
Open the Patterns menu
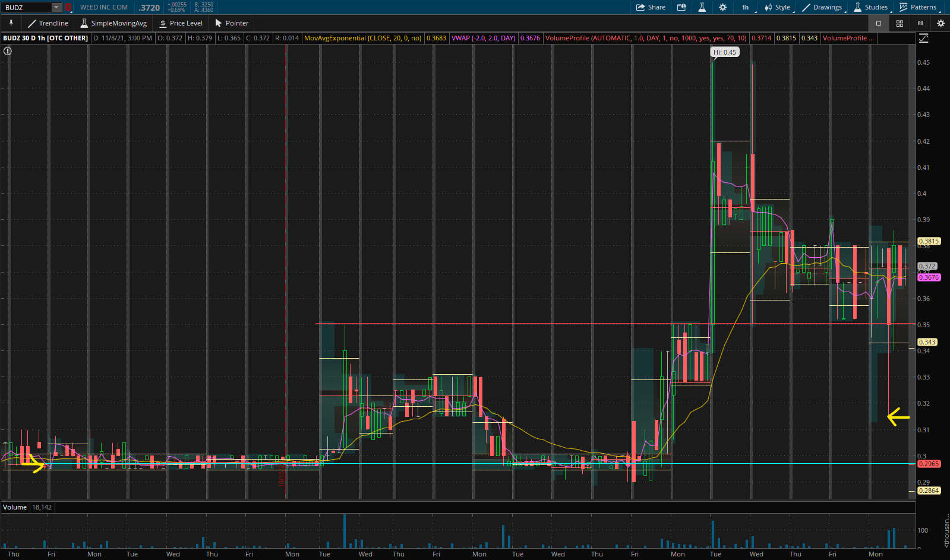918,7
